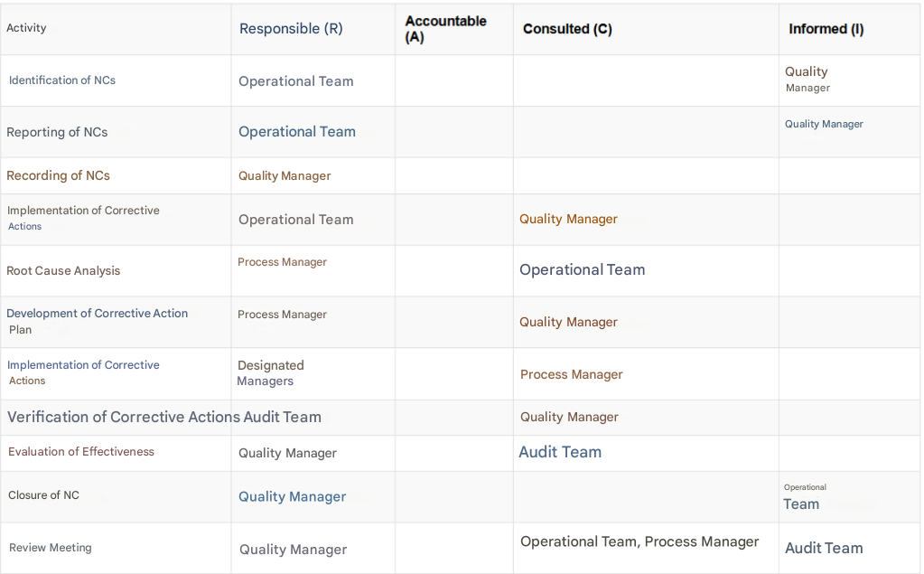The image size is (924, 574).
Task: Click Quality Manager informed for Identification of NCs
Action: tap(807, 79)
